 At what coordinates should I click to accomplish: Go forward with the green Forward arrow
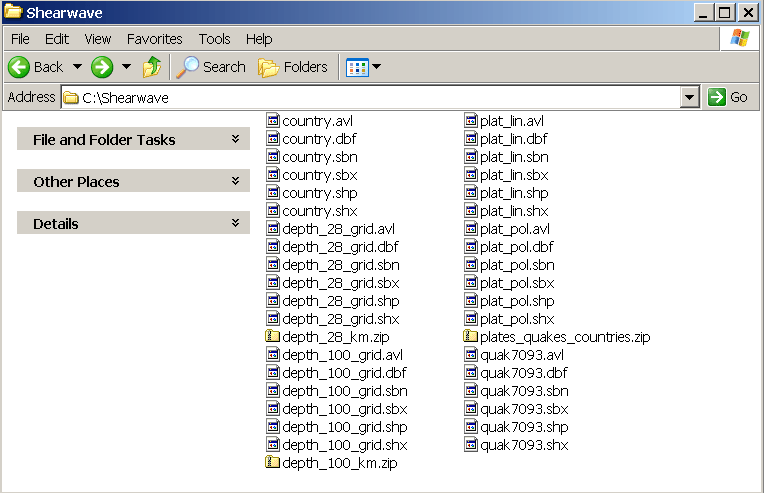tap(102, 67)
